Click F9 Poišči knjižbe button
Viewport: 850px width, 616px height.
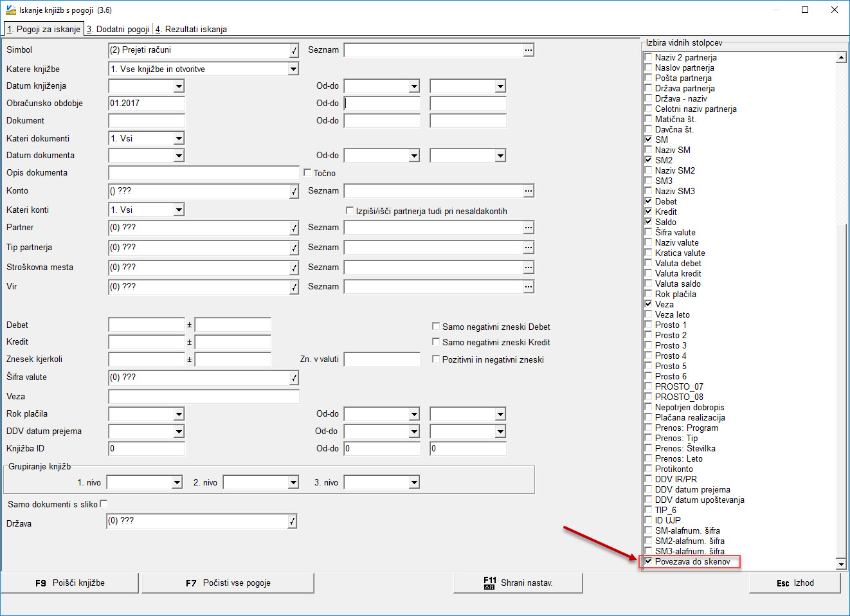pyautogui.click(x=70, y=583)
